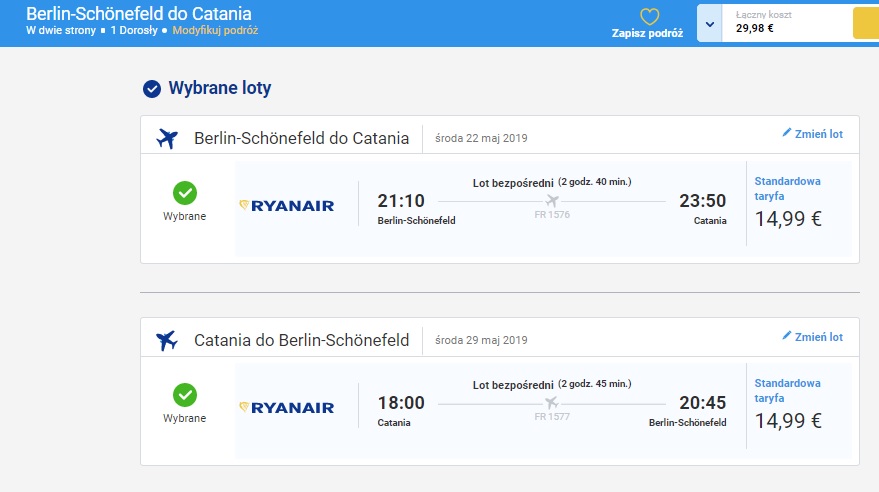Click Zmień lot for the 22 maj flight
879x492 pixels.
coord(812,134)
